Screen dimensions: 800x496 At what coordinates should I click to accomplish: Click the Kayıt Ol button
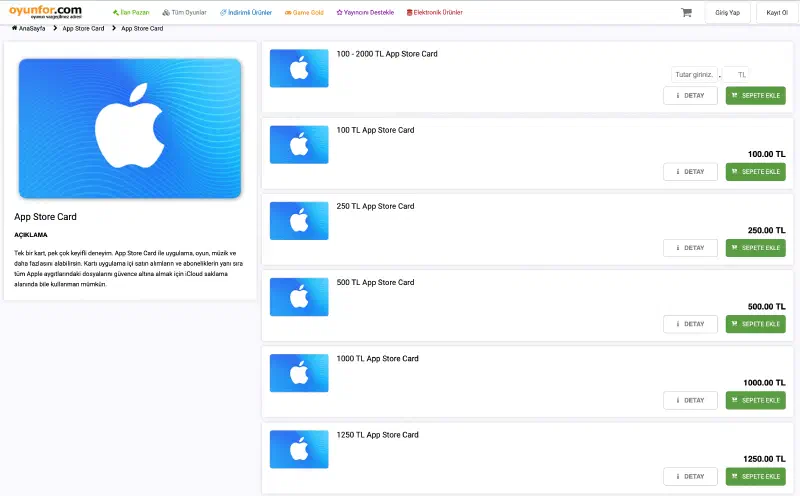pyautogui.click(x=777, y=13)
